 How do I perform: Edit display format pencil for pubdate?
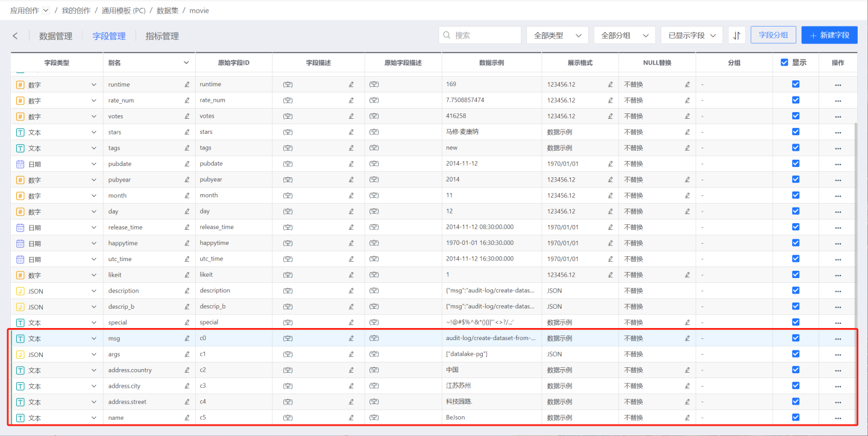click(611, 164)
